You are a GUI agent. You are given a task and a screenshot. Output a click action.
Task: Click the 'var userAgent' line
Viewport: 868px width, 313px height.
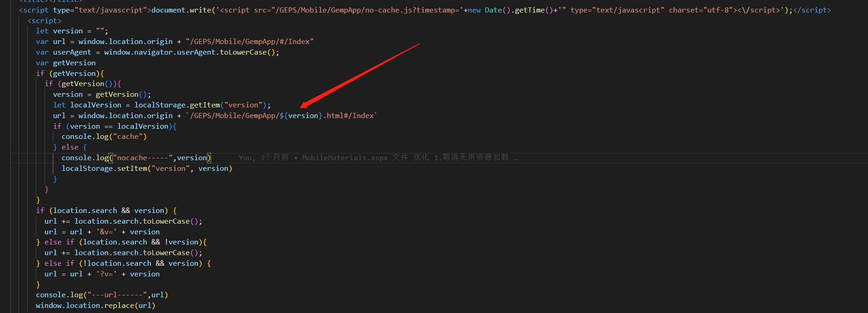[x=157, y=52]
